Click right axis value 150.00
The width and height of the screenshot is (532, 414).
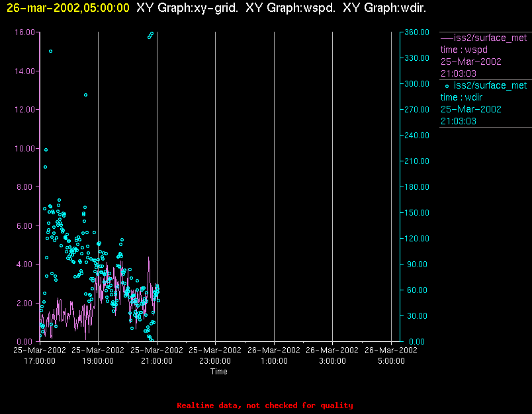(417, 212)
